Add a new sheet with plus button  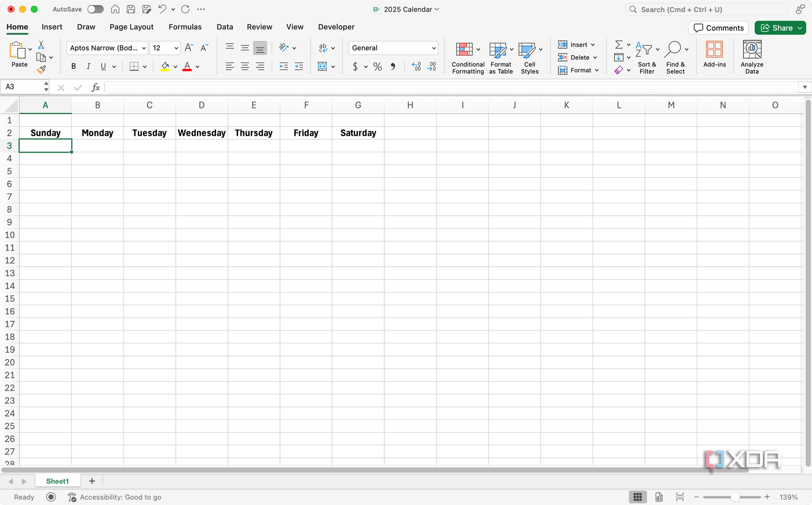(92, 481)
